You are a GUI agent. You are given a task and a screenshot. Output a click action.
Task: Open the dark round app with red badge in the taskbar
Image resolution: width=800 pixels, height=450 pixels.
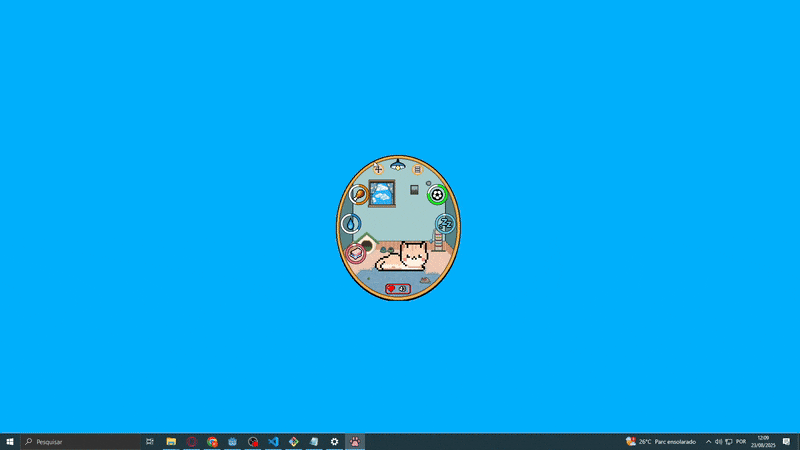[x=253, y=442]
